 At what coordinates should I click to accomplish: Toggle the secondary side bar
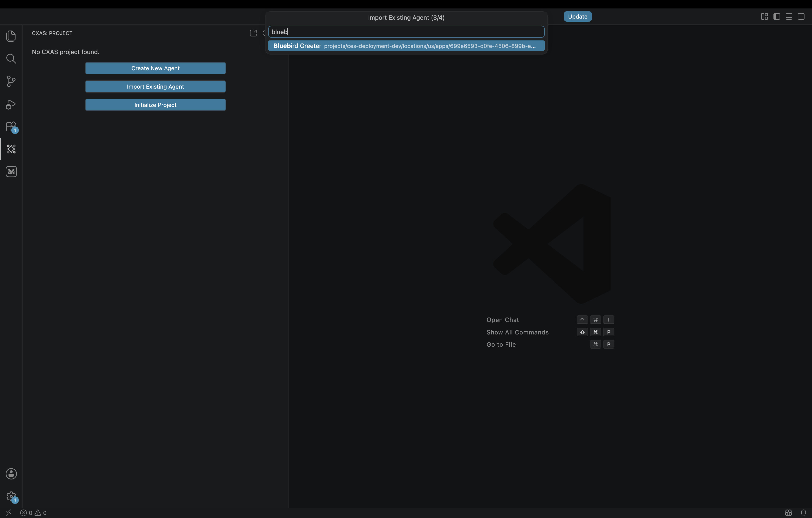[x=801, y=16]
